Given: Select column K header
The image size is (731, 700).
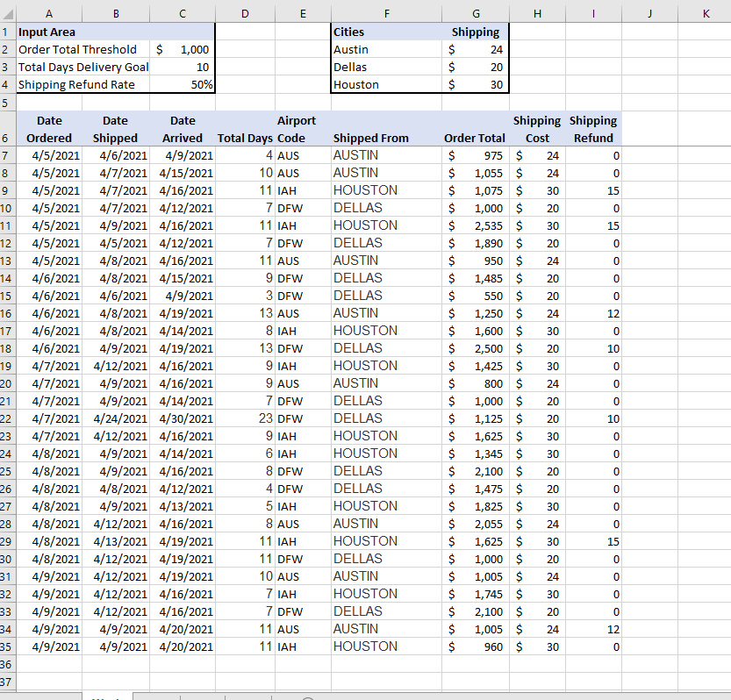Looking at the screenshot, I should 706,14.
